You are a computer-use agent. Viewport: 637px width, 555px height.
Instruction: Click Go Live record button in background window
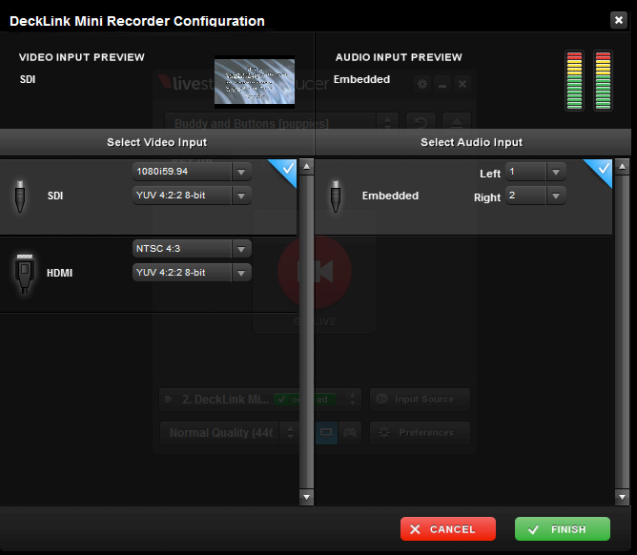pos(314,272)
